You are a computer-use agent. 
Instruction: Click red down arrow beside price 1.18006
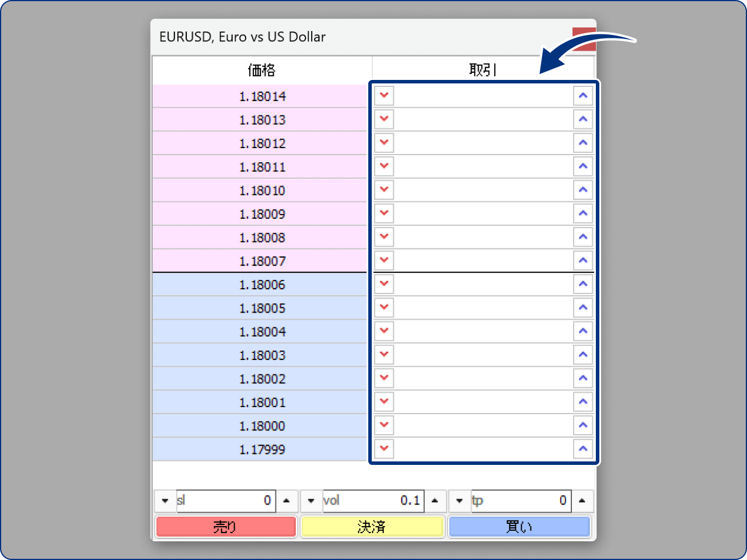click(x=384, y=284)
